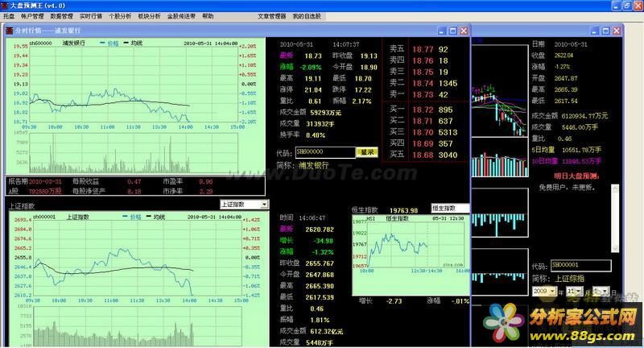Click the 免费用户,未更新 message
644x348 pixels.
tap(567, 188)
